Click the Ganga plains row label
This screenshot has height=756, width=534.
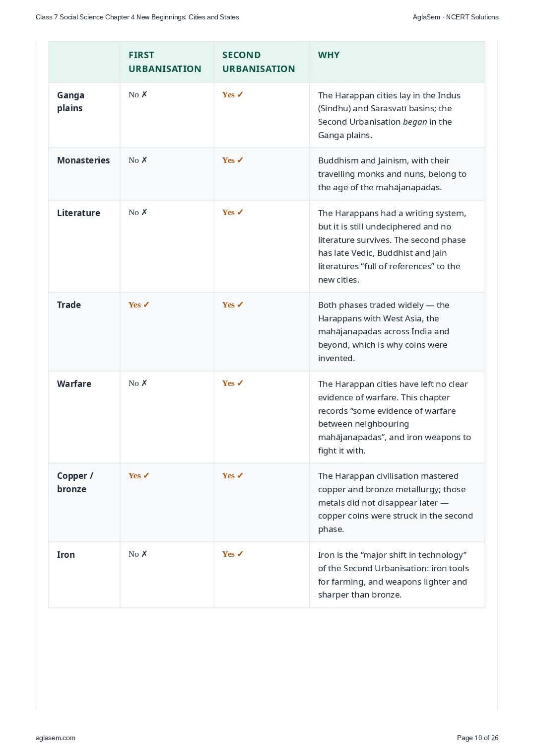(70, 102)
